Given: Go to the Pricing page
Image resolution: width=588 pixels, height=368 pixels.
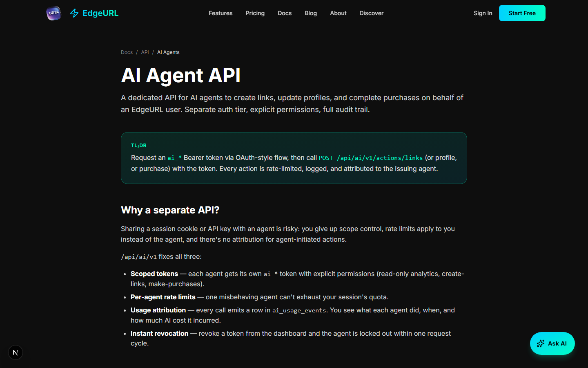Looking at the screenshot, I should 255,13.
